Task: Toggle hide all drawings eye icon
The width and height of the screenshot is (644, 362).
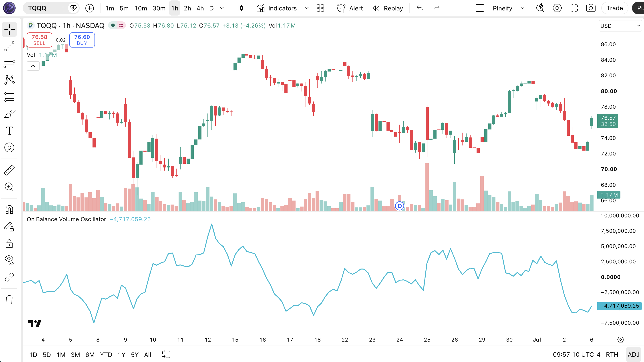Action: tap(9, 260)
